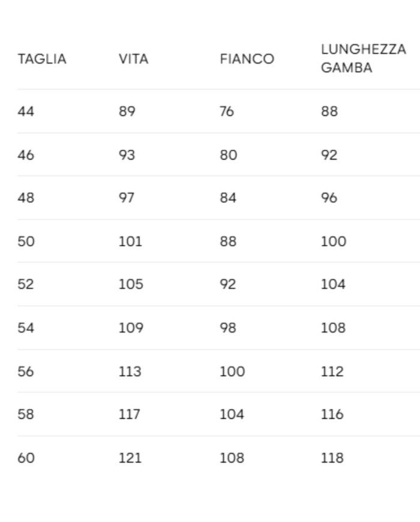Click size 54 in the TAGLIA column

pos(26,328)
